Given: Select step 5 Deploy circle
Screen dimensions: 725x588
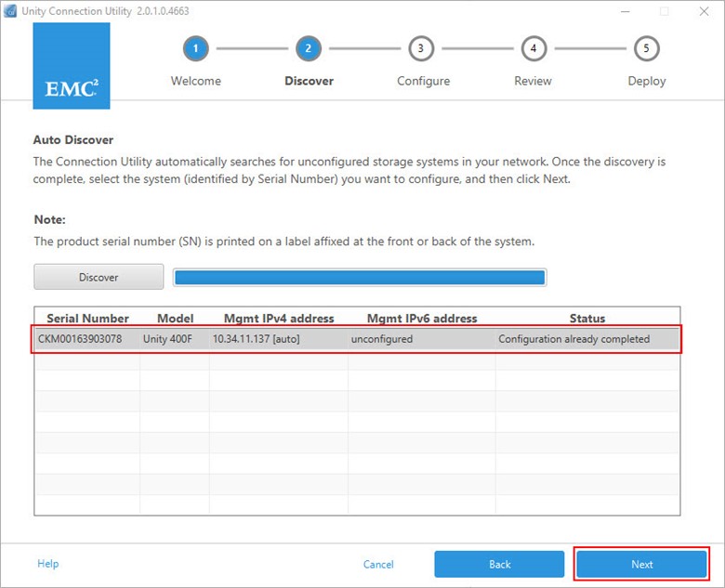Looking at the screenshot, I should [646, 48].
